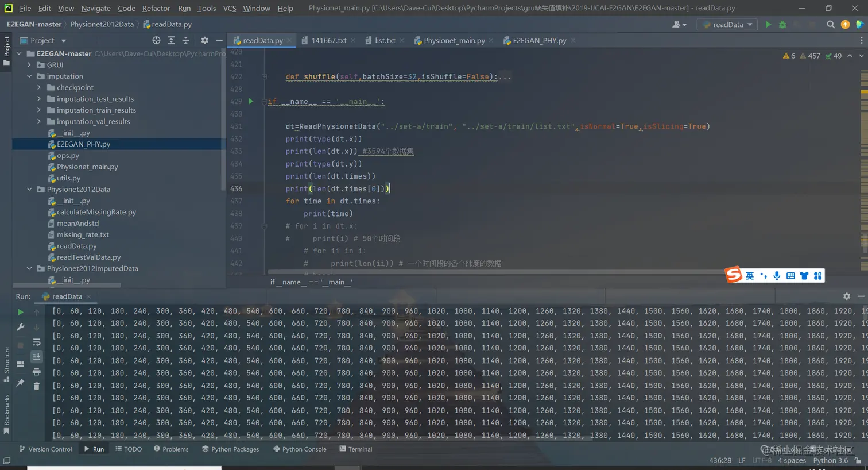Toggle Sogou Chinese/English mode button
The height and width of the screenshot is (470, 868).
coord(750,276)
